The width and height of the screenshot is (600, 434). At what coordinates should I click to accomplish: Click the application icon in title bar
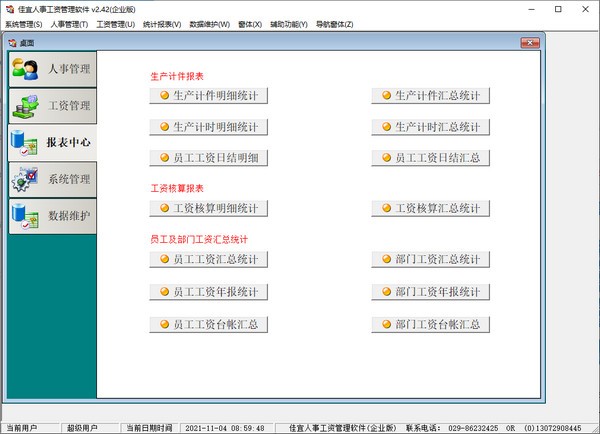9,8
